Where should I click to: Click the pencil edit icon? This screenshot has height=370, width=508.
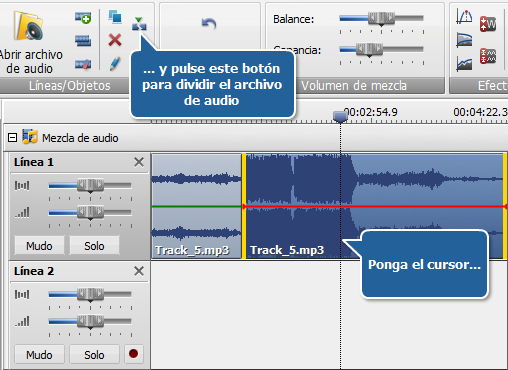pyautogui.click(x=115, y=63)
